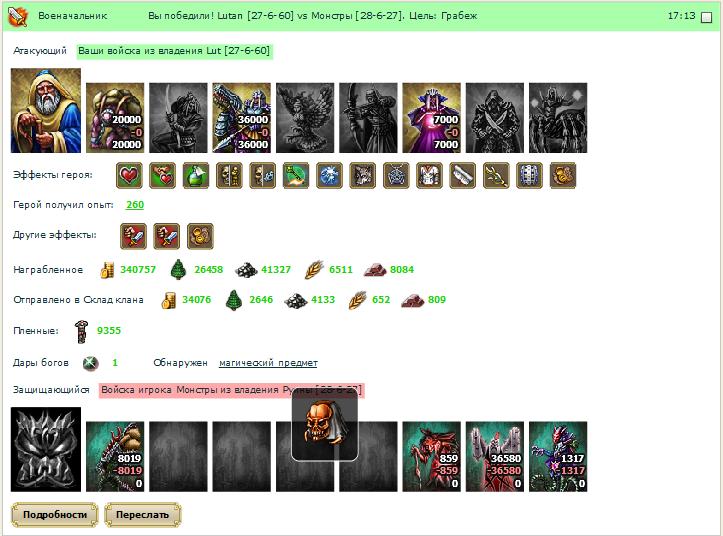Click the orange skull helmet item
723x536 pixels.
(x=325, y=425)
